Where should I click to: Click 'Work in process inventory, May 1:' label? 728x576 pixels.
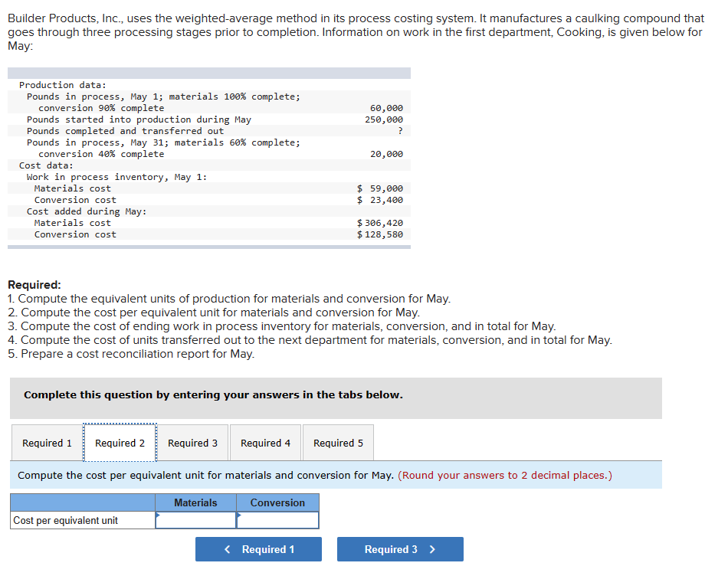[x=117, y=177]
